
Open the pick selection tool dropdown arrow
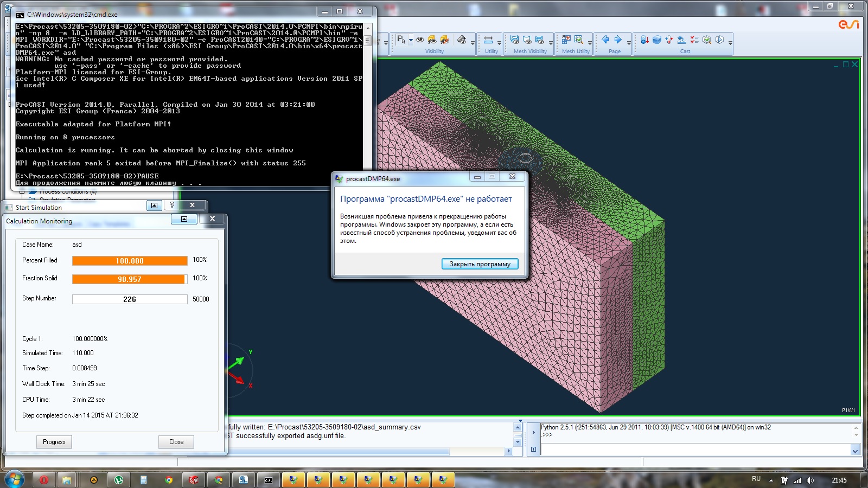pos(411,40)
